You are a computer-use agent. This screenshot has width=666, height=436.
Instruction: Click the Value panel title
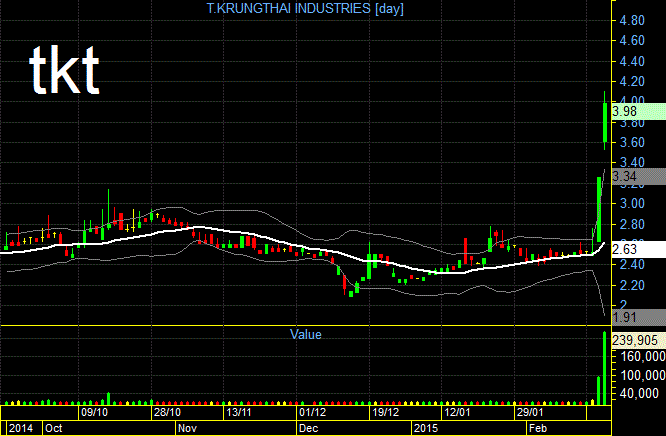pyautogui.click(x=306, y=334)
